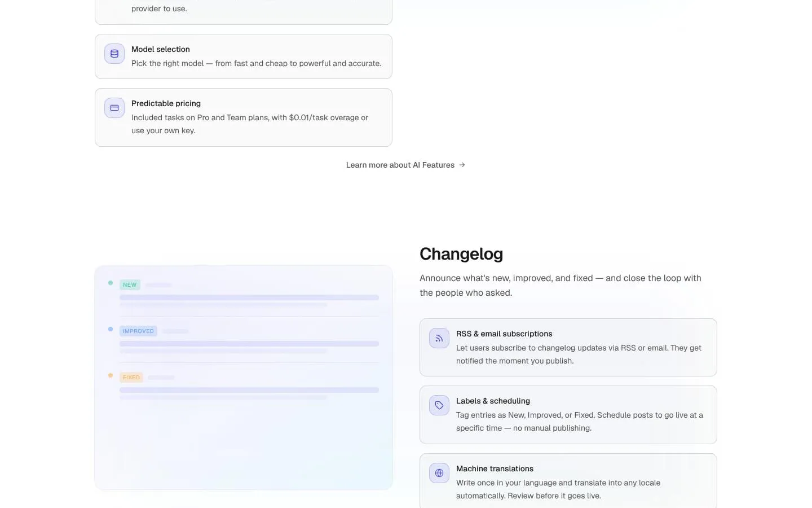Click the Predictable pricing title

[x=166, y=103]
